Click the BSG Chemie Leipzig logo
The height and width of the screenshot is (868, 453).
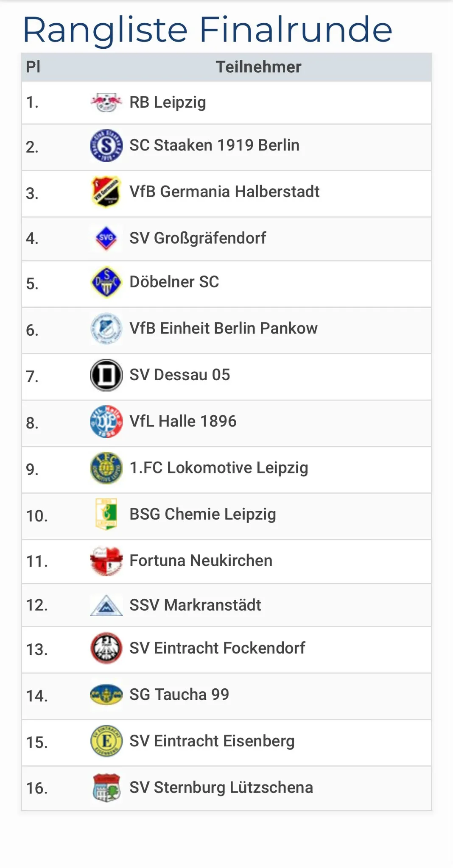[106, 514]
